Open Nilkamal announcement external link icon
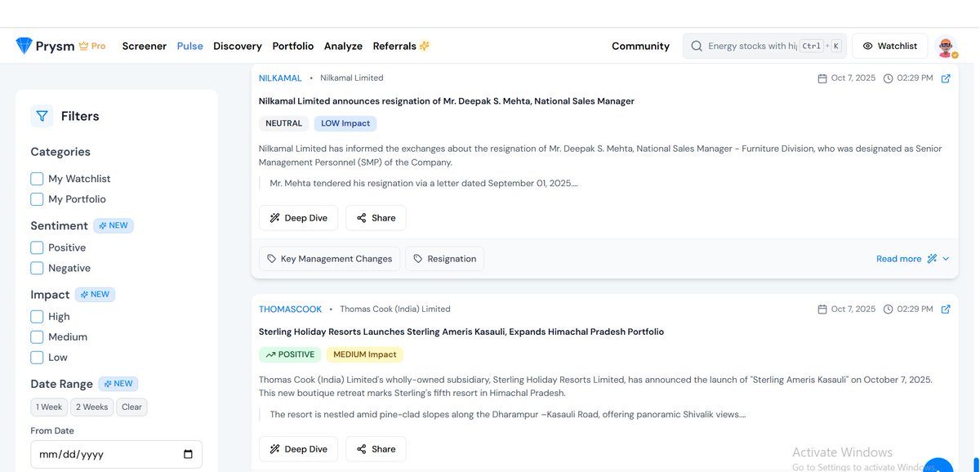Image resolution: width=980 pixels, height=472 pixels. click(946, 78)
